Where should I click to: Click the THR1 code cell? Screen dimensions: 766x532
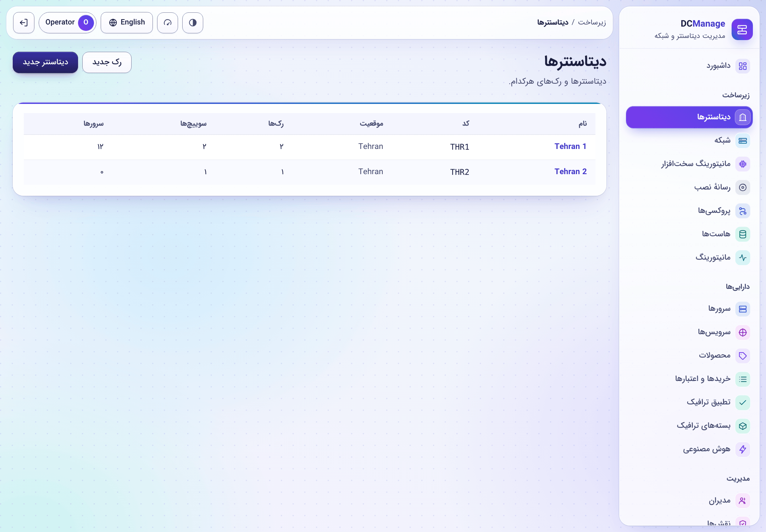coord(460,147)
